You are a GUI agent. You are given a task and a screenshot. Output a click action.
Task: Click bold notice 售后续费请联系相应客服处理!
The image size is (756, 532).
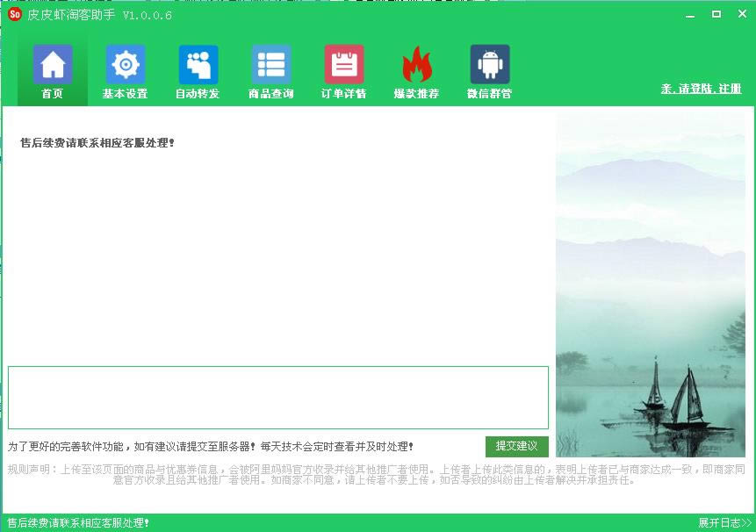coord(97,142)
